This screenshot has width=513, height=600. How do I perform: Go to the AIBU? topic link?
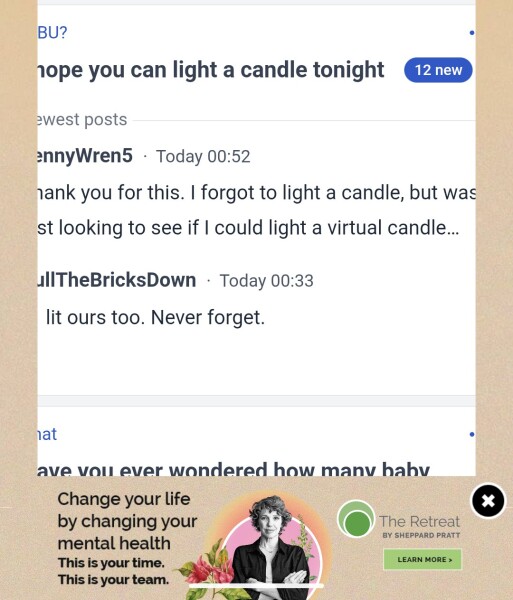[x=52, y=33]
